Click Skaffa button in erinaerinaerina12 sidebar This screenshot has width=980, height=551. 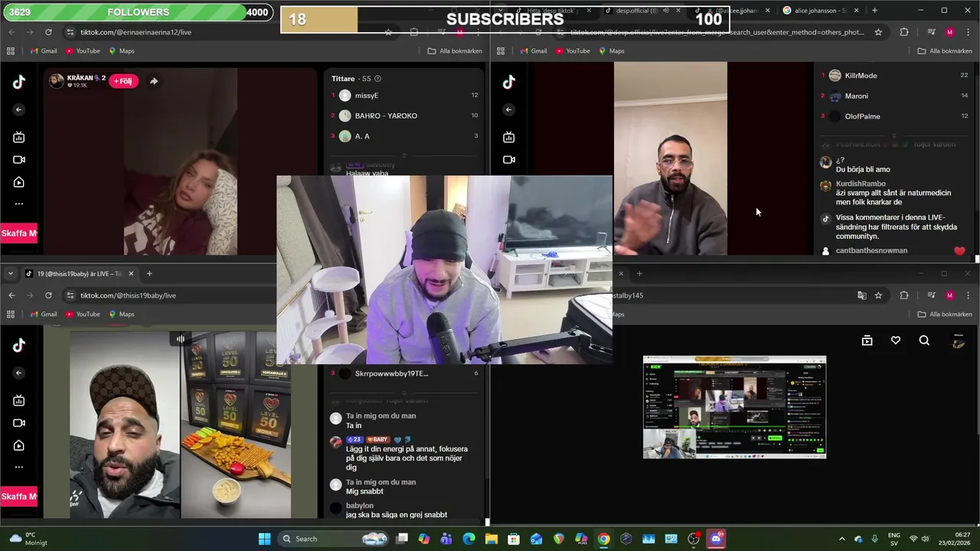18,233
